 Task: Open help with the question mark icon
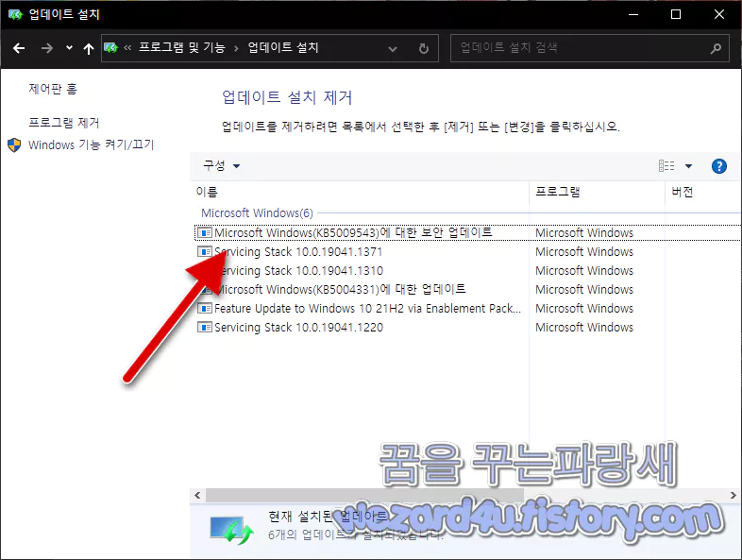coord(718,166)
